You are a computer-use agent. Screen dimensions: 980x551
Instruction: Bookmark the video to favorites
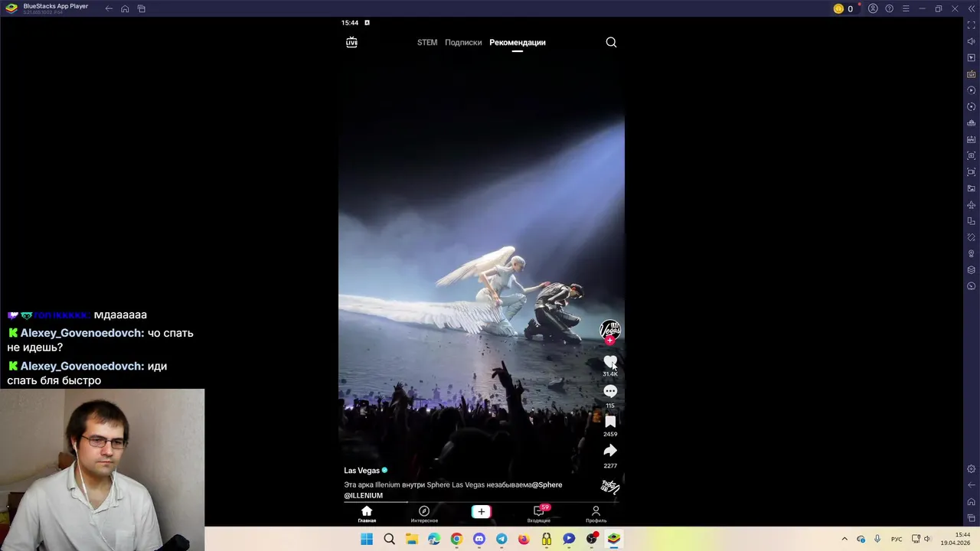[x=610, y=422]
